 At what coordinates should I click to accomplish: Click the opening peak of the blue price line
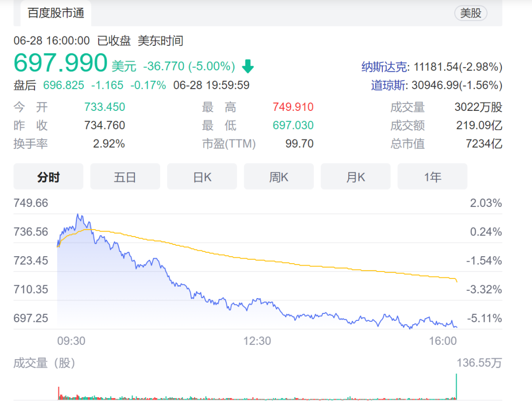click(x=78, y=215)
